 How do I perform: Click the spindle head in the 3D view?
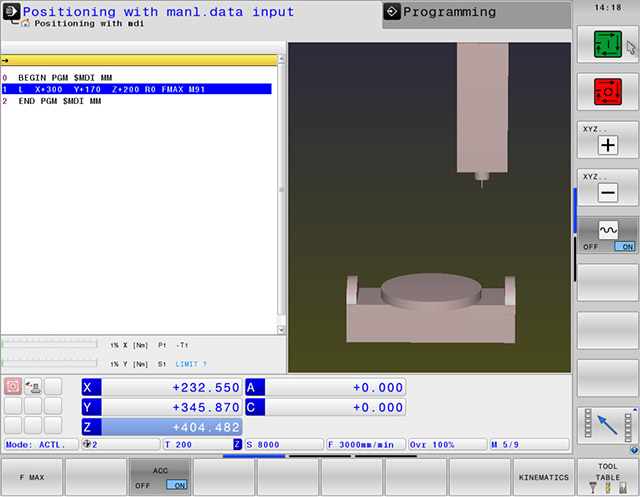[x=482, y=107]
